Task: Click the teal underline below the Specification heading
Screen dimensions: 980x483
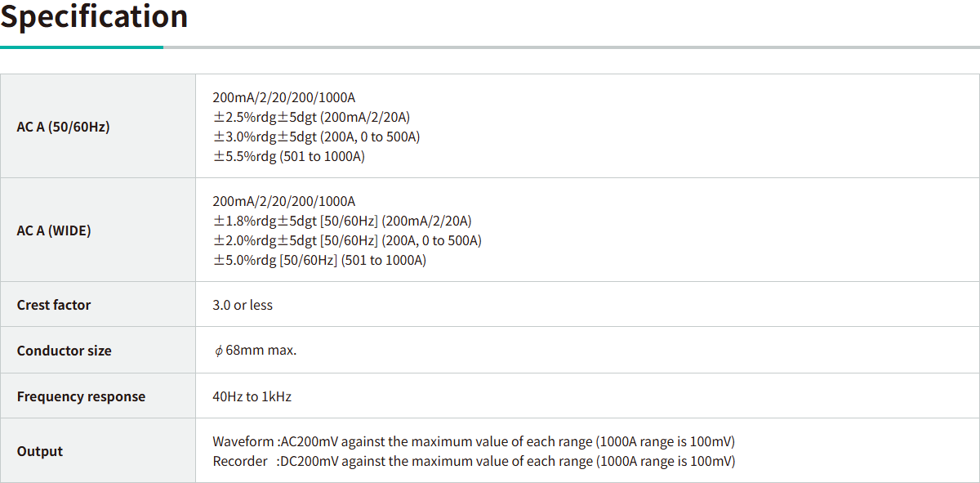Action: [82, 47]
